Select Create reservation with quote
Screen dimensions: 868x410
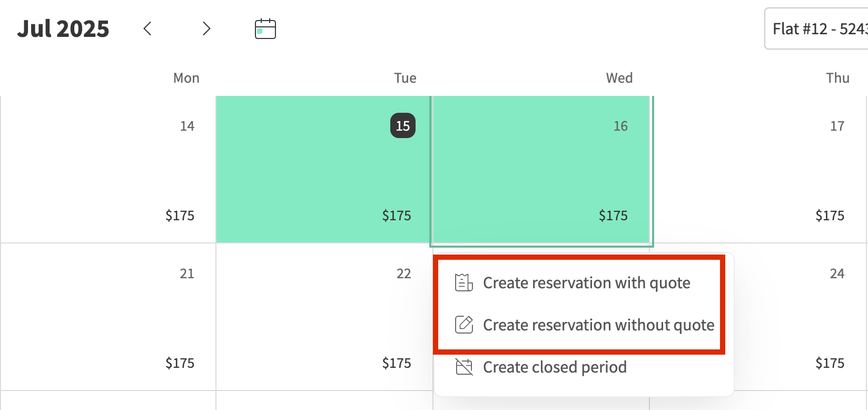point(586,283)
